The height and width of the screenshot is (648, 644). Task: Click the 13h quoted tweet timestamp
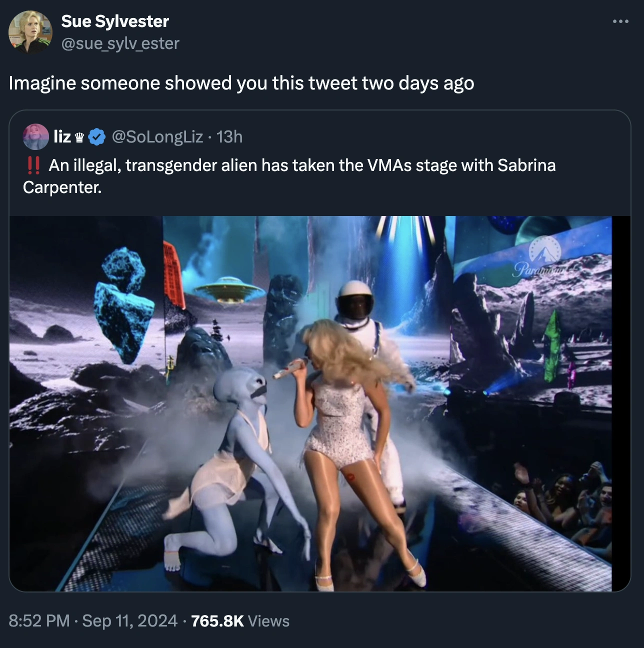coord(229,136)
